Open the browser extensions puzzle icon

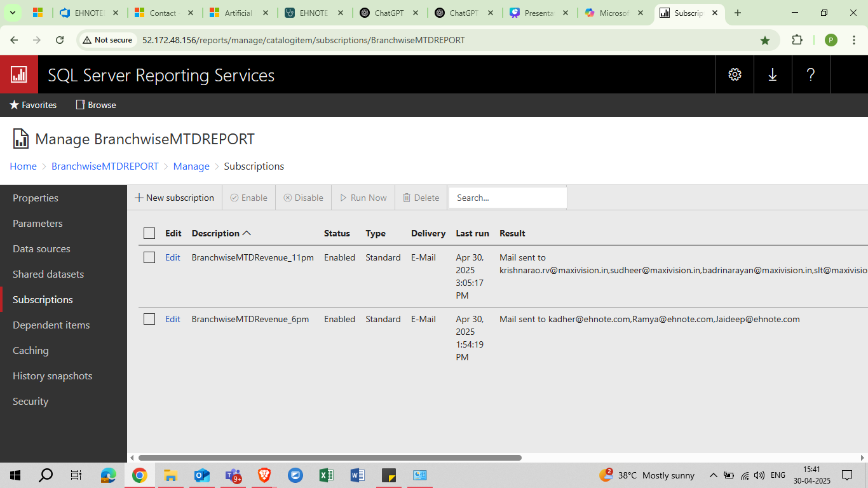(x=797, y=40)
